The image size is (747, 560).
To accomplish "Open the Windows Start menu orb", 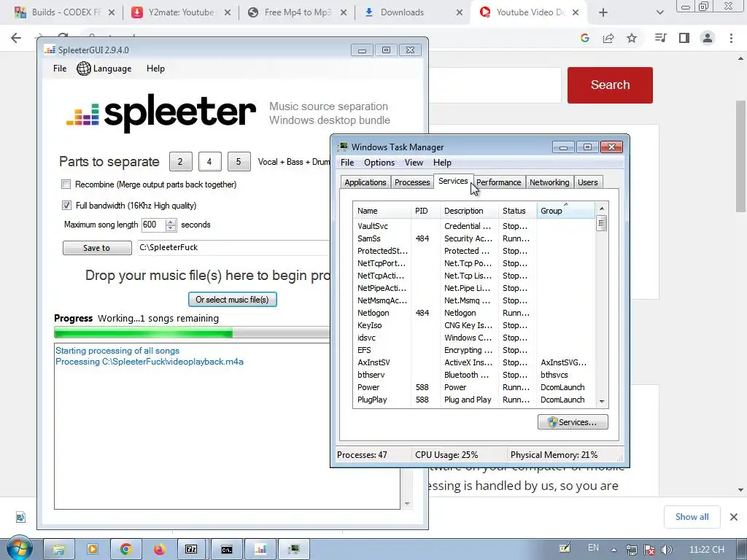I will tap(20, 550).
